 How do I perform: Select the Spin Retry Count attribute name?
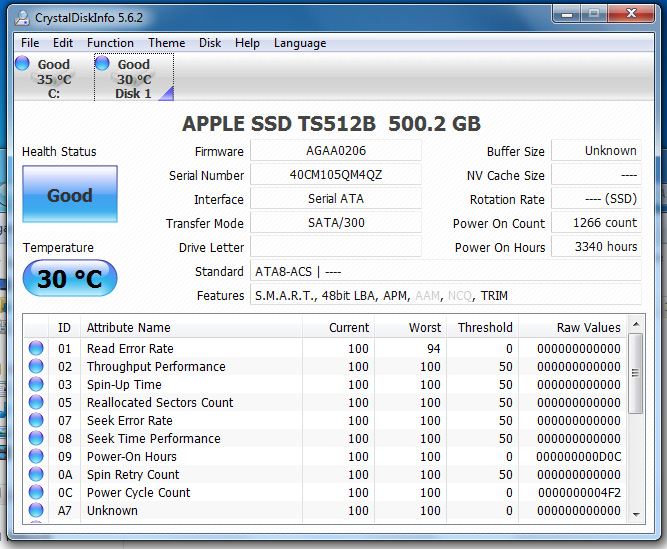133,475
